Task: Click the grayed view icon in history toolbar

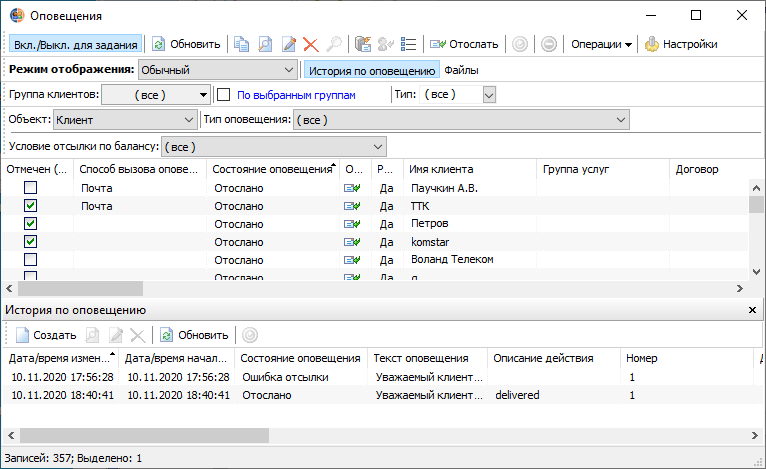Action: click(x=92, y=335)
